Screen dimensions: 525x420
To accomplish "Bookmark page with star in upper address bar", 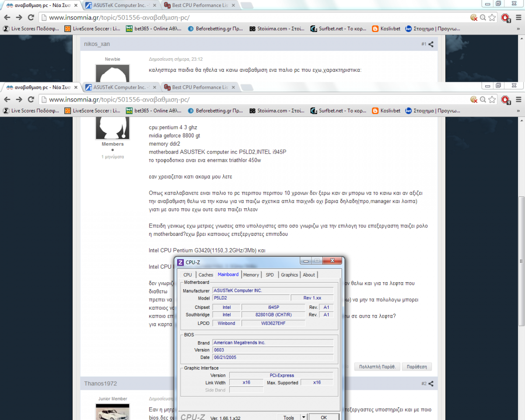I will point(492,17).
